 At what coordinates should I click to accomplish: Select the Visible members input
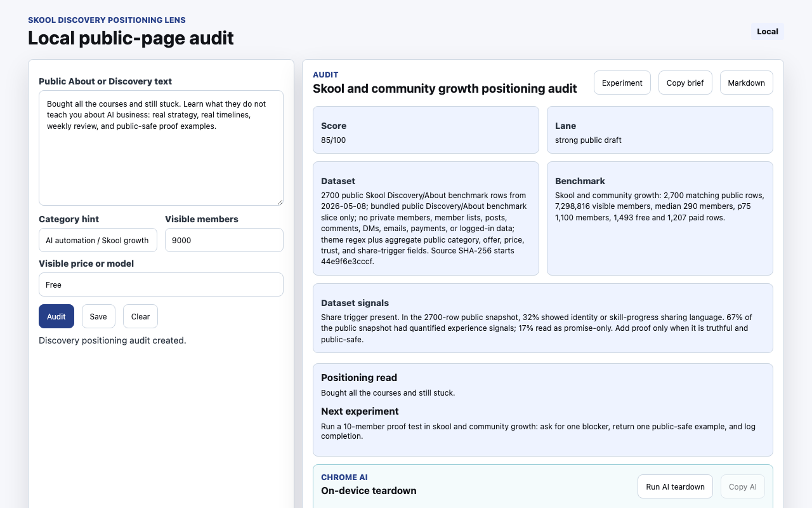pos(224,240)
